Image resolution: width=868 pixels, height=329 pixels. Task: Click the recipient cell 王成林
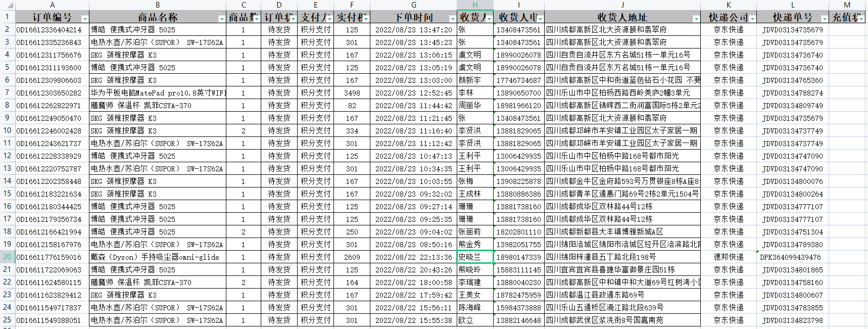475,194
